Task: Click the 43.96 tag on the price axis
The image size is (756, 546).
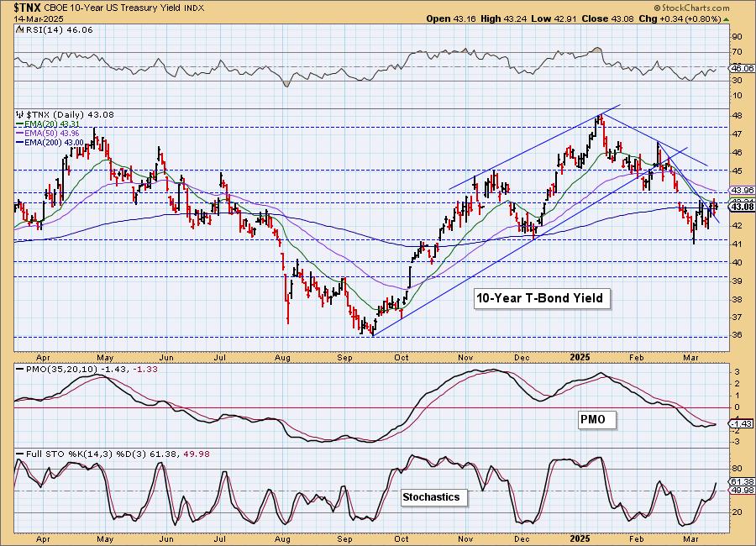Action: point(743,191)
